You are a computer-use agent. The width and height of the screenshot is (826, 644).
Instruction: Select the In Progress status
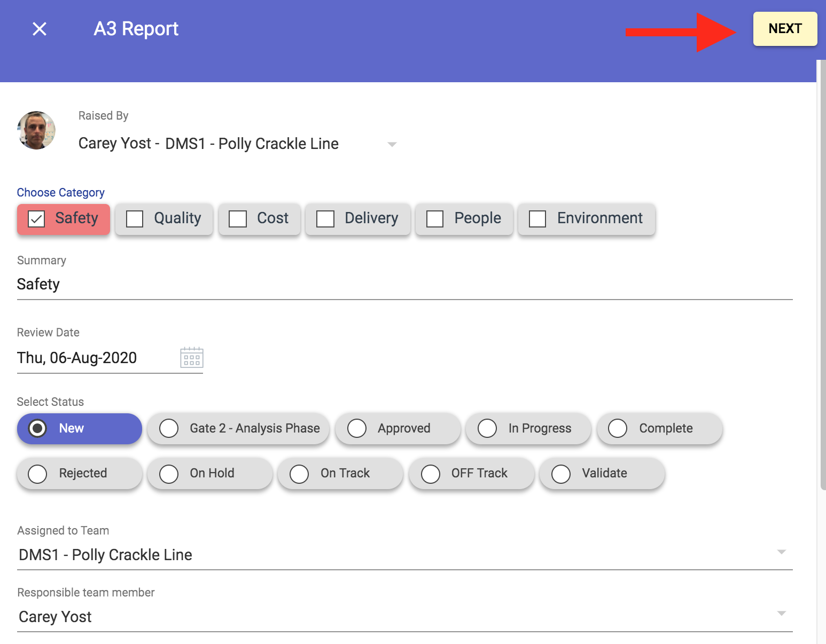(x=528, y=428)
